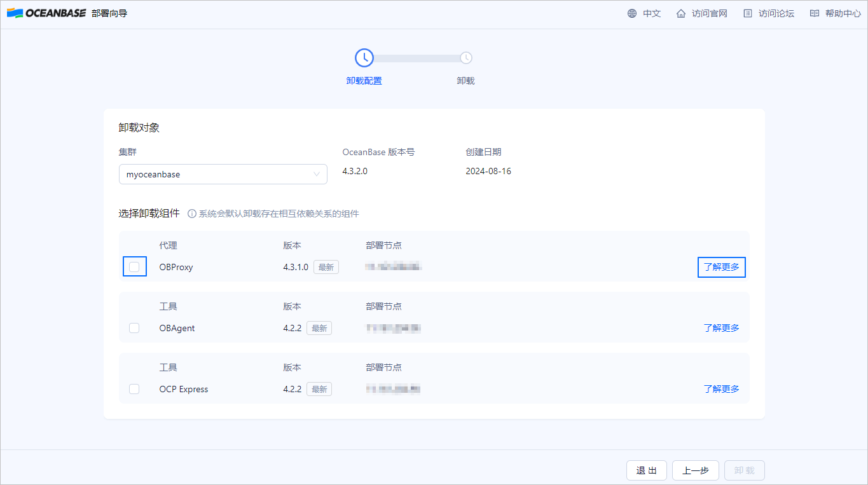Click creation date 2024-08-16
This screenshot has width=868, height=485.
point(488,171)
